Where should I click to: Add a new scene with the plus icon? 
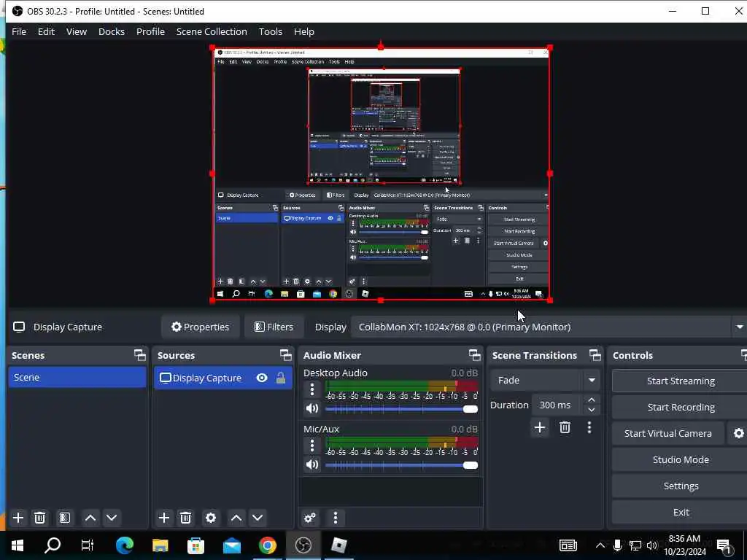pos(18,518)
